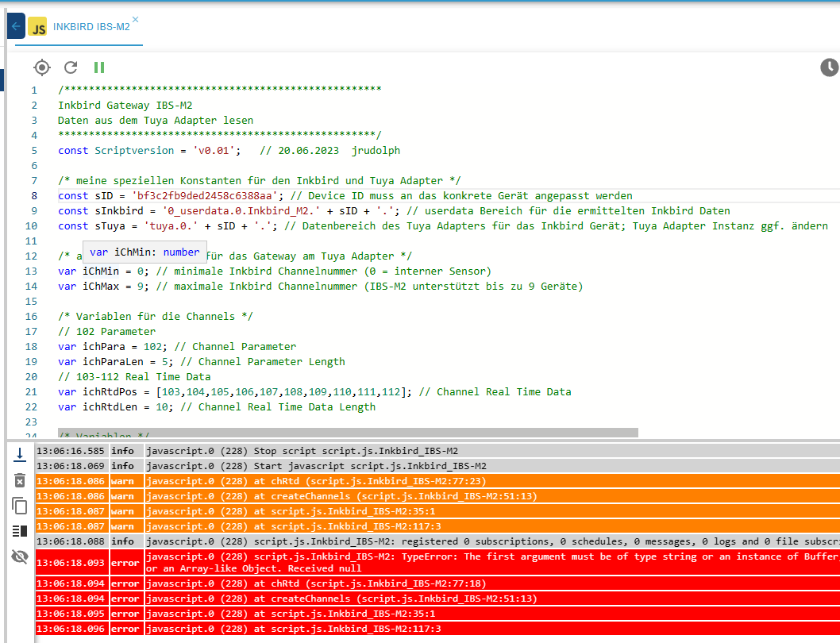
Task: Clear the log with trash icon
Action: tap(20, 480)
